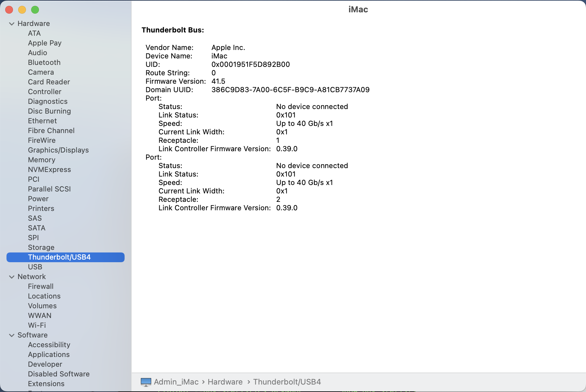The width and height of the screenshot is (586, 392).
Task: Select the Network group heading
Action: coord(32,277)
